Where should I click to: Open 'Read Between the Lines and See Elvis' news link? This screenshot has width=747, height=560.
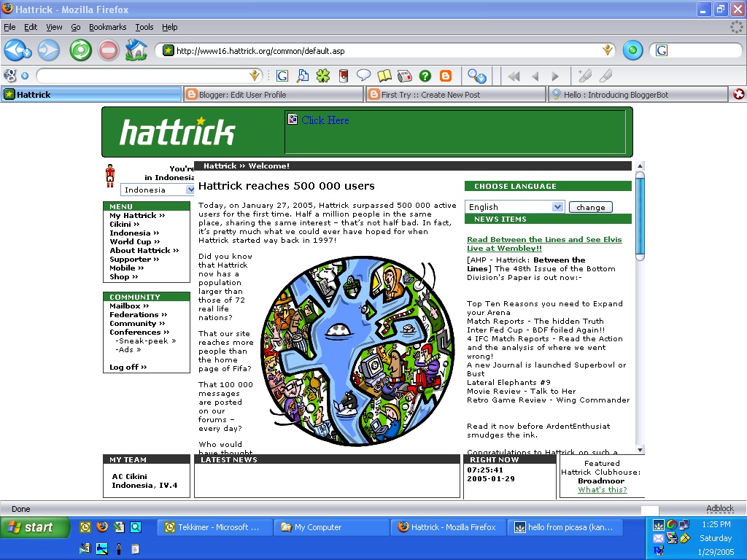544,244
